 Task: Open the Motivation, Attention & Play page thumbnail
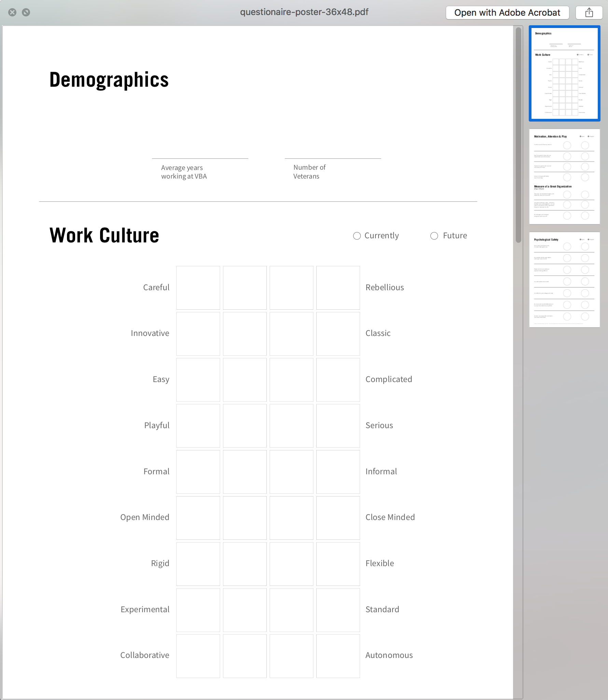click(x=564, y=177)
